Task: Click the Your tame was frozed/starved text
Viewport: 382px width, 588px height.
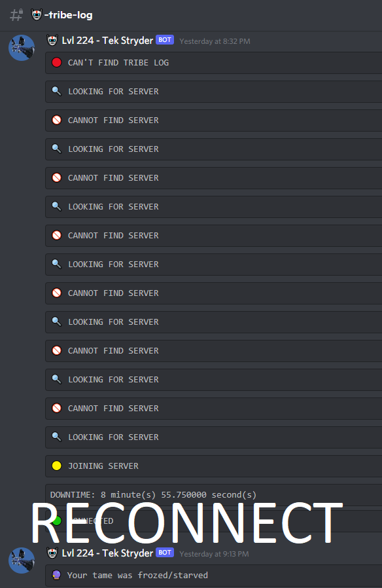Action: pyautogui.click(x=137, y=576)
